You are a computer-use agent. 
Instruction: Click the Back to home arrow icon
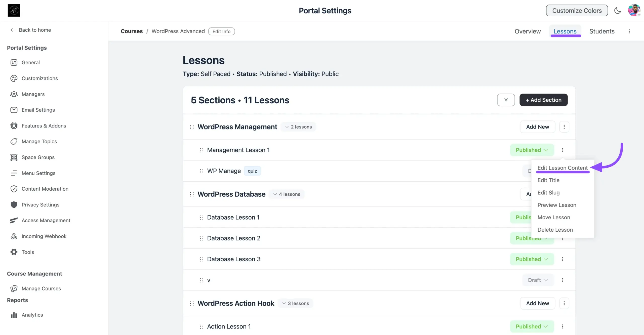pyautogui.click(x=13, y=30)
